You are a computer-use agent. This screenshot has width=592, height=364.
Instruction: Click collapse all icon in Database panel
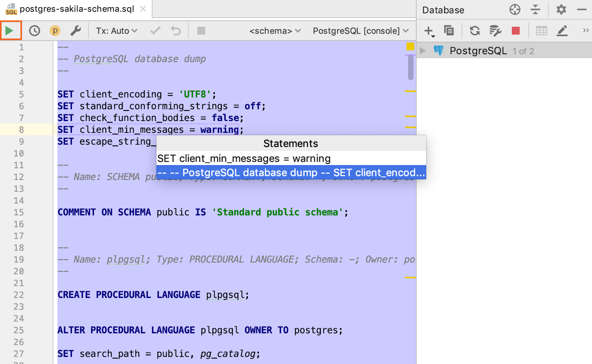point(535,9)
